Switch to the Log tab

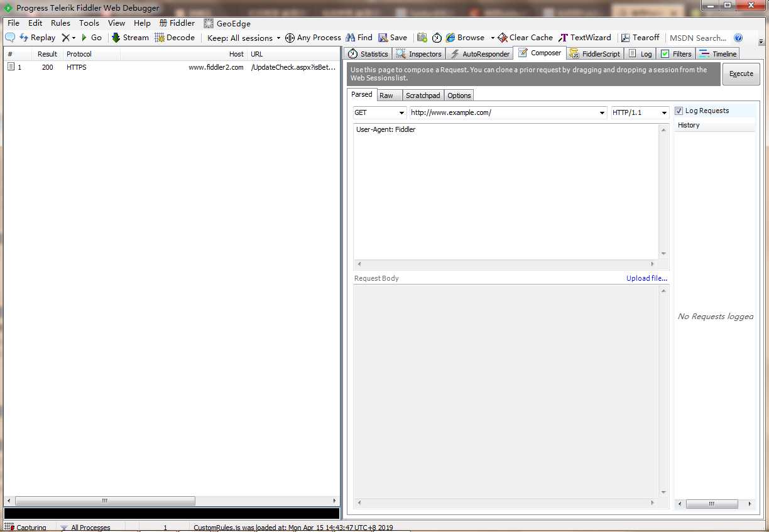pyautogui.click(x=640, y=54)
